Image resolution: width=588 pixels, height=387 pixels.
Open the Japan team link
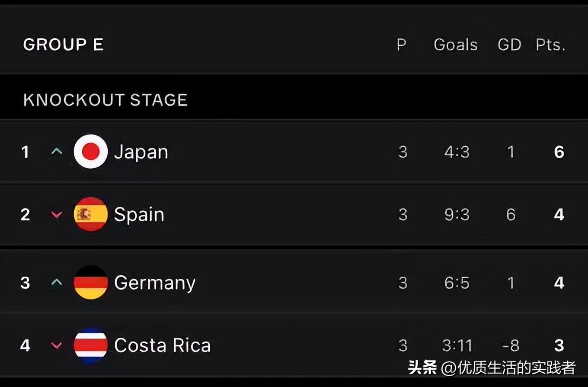141,152
